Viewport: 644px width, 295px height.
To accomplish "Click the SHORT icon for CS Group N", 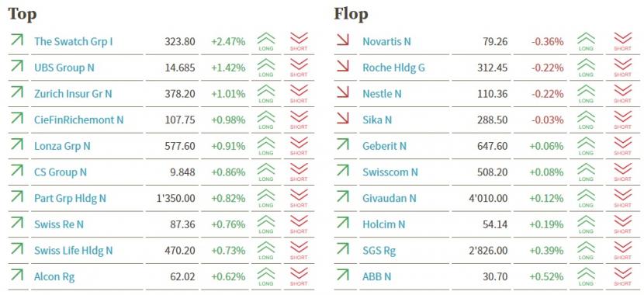I will pyautogui.click(x=299, y=172).
